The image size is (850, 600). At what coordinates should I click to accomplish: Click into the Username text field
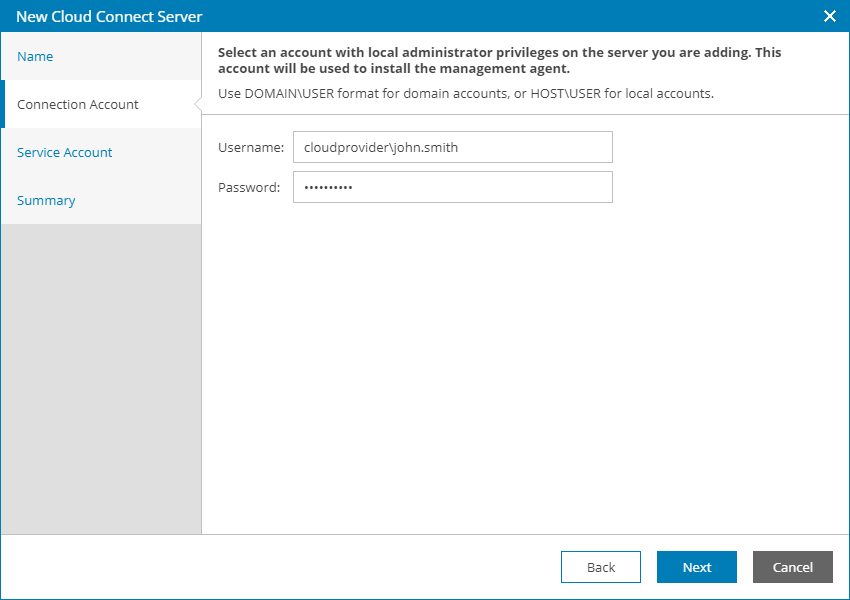tap(452, 147)
